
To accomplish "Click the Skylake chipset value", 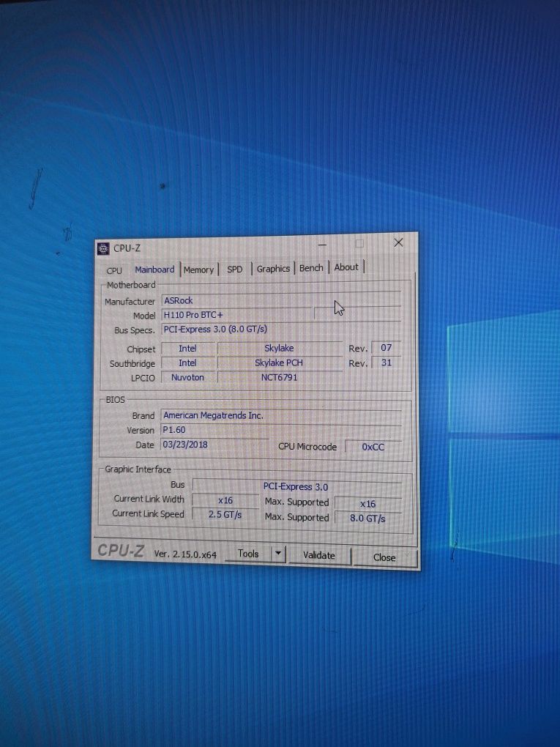I will [280, 349].
